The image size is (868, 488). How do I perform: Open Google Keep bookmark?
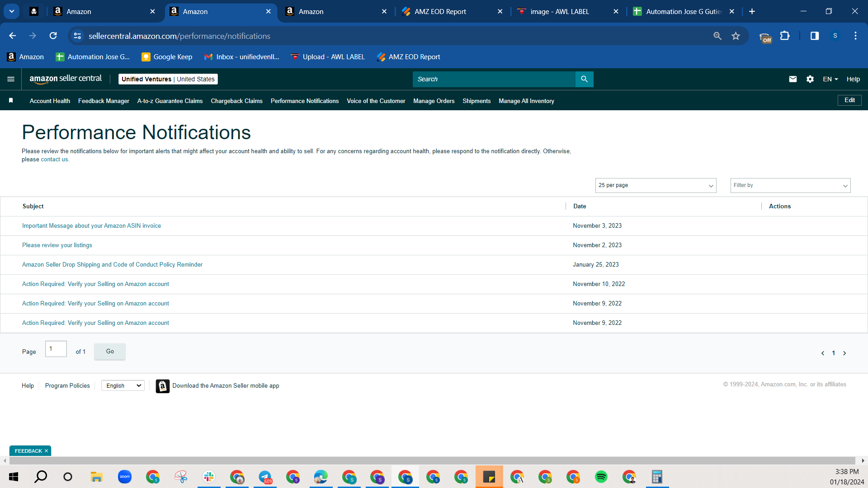[167, 57]
